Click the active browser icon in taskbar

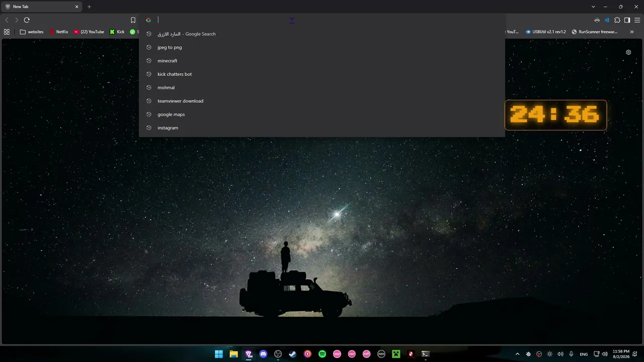(x=249, y=354)
